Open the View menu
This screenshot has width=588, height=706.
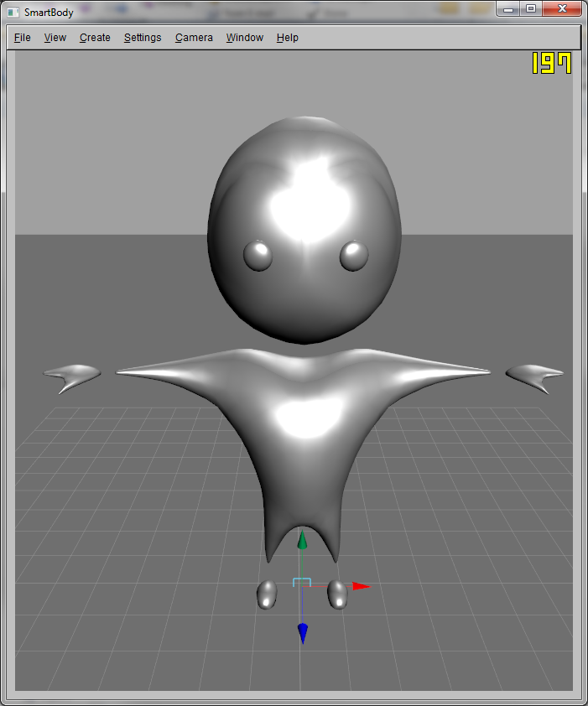[x=55, y=38]
